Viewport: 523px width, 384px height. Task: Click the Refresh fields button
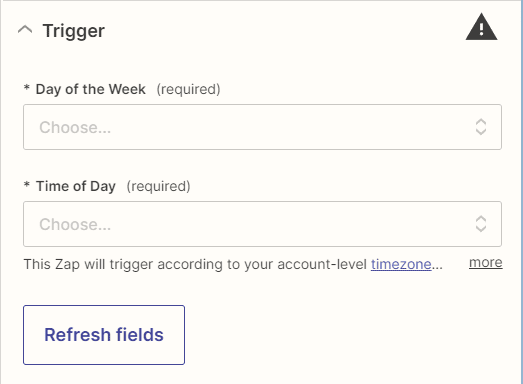pos(104,335)
